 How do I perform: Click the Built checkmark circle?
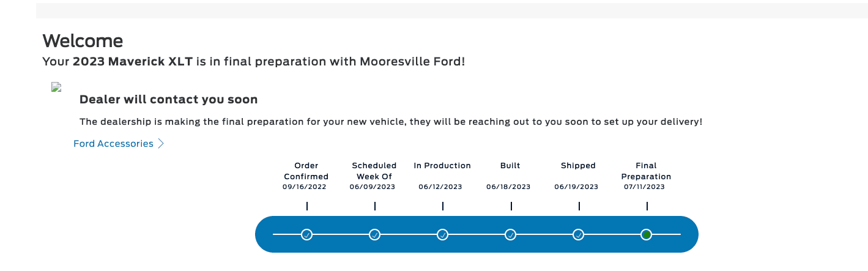tap(511, 234)
